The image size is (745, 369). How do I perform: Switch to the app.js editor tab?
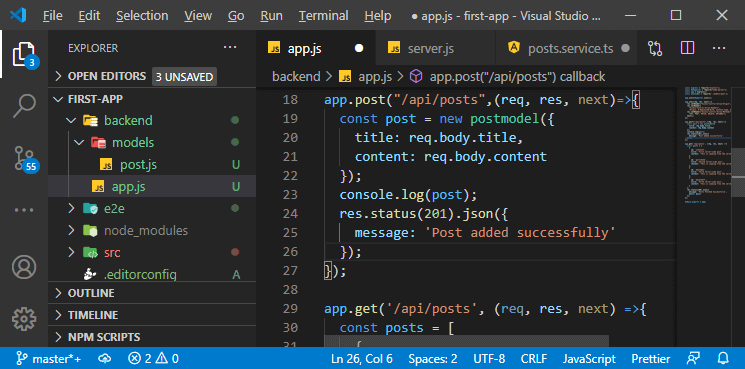[x=316, y=48]
